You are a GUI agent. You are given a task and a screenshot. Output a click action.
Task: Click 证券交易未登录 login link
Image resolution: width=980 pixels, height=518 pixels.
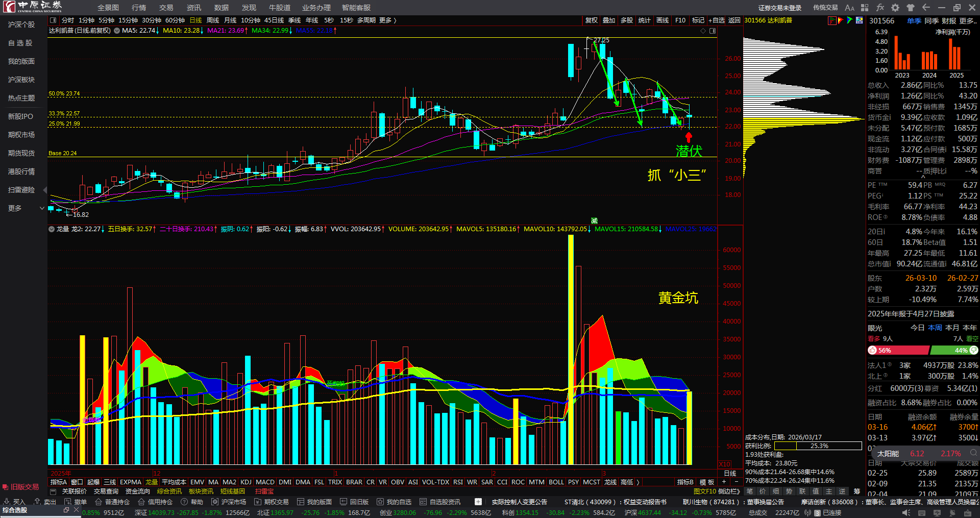pyautogui.click(x=779, y=8)
